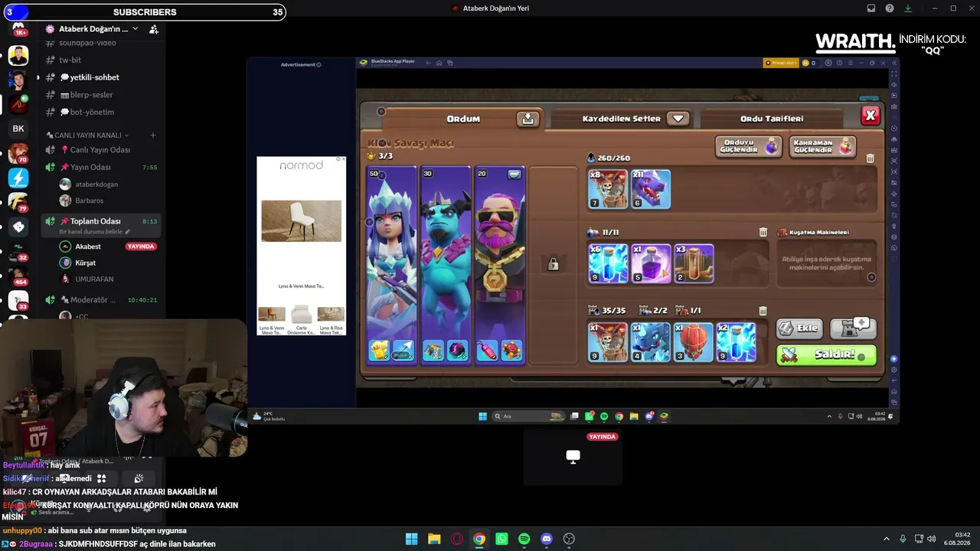Click the invite people icon in server header
This screenshot has height=551, width=980.
tap(154, 29)
